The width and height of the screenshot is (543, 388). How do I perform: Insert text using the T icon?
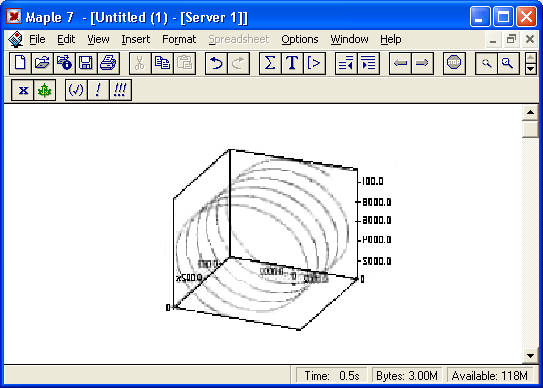292,63
